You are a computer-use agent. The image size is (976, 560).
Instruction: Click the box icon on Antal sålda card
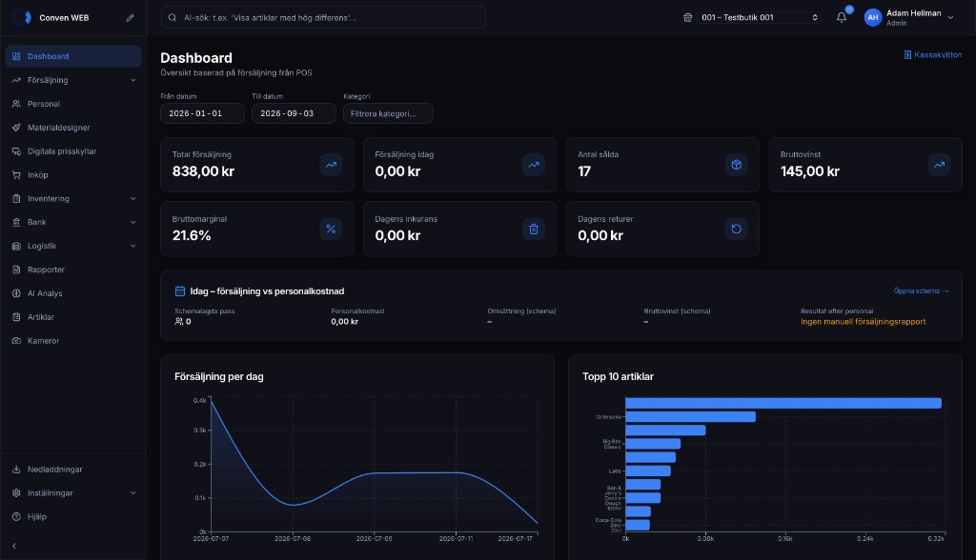tap(737, 165)
